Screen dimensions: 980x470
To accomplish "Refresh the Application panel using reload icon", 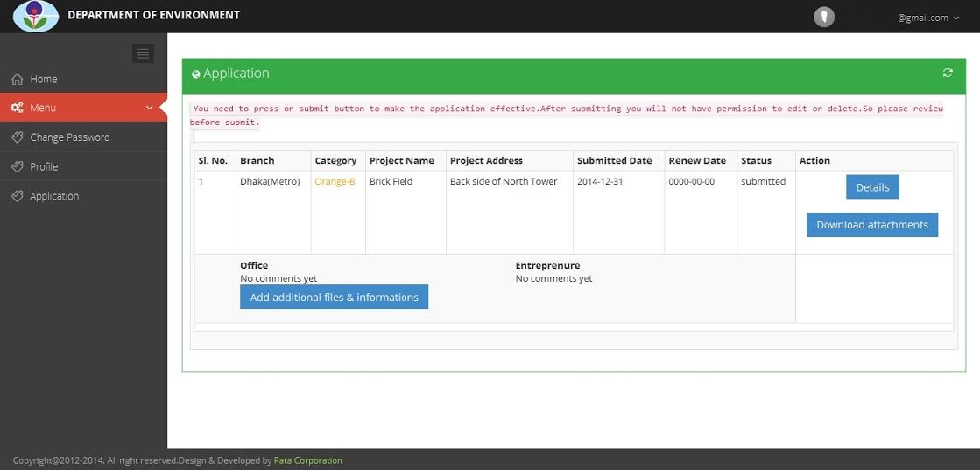I will tap(948, 74).
